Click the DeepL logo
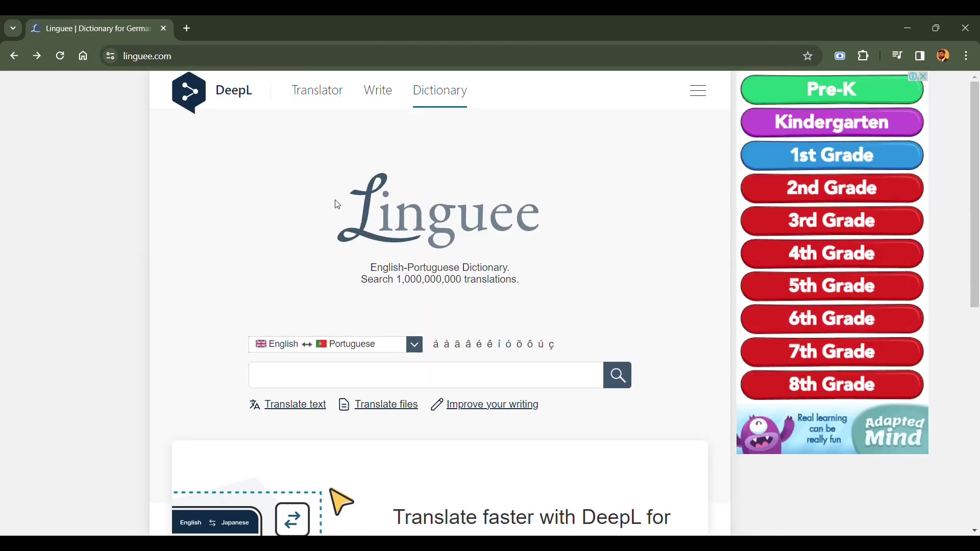The height and width of the screenshot is (551, 980). [189, 92]
